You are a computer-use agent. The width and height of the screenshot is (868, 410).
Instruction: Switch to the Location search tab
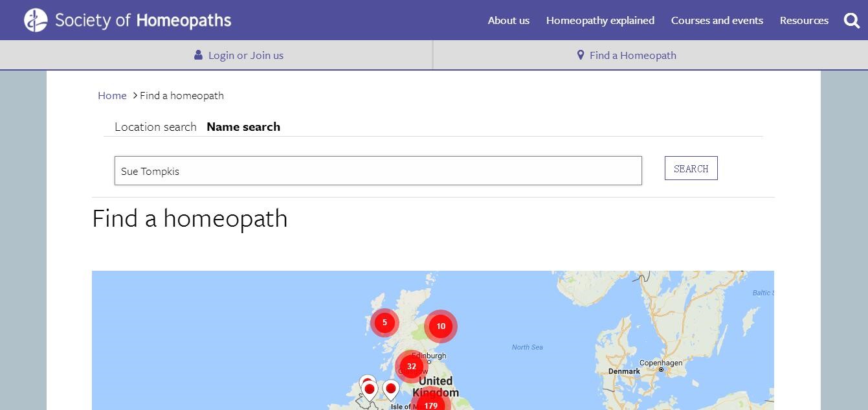pos(155,127)
